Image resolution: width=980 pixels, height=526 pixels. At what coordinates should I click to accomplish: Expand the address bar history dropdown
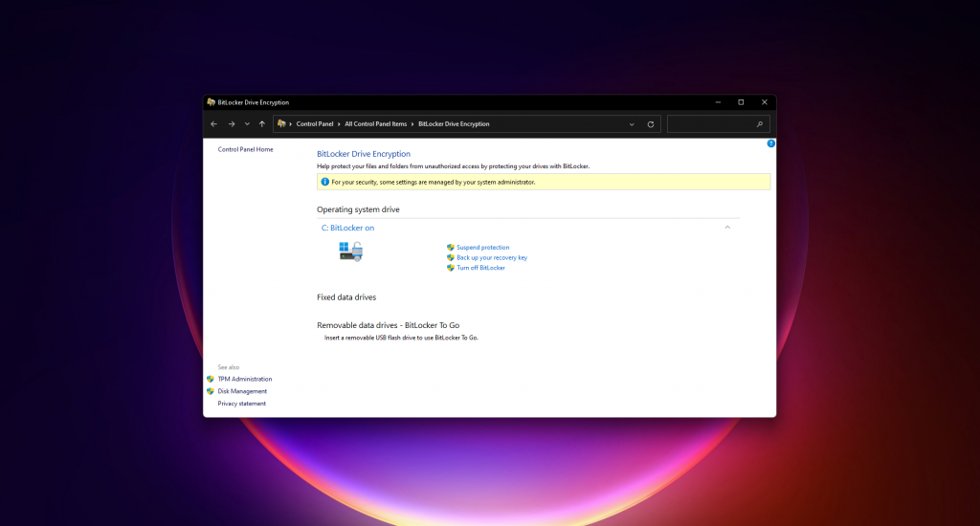click(x=632, y=124)
